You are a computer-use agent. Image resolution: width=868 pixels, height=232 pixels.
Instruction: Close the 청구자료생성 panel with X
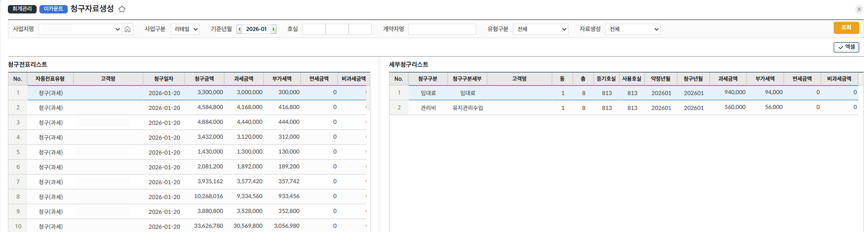859,9
